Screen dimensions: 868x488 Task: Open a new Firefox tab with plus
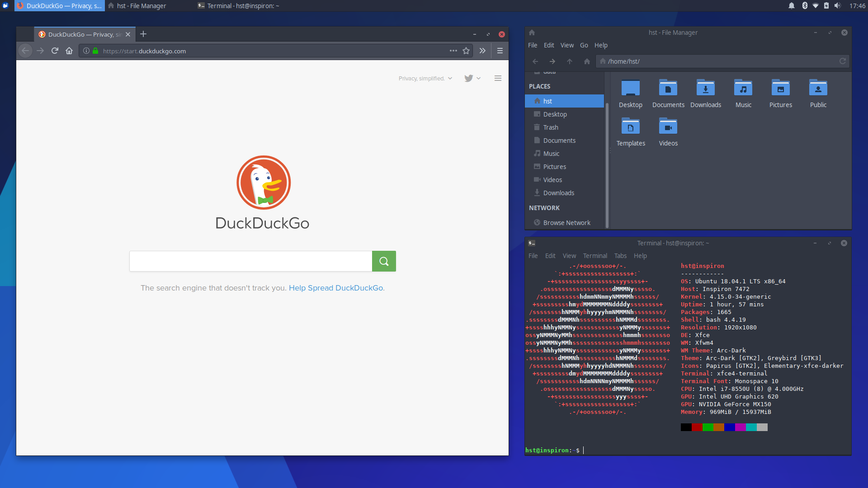143,34
